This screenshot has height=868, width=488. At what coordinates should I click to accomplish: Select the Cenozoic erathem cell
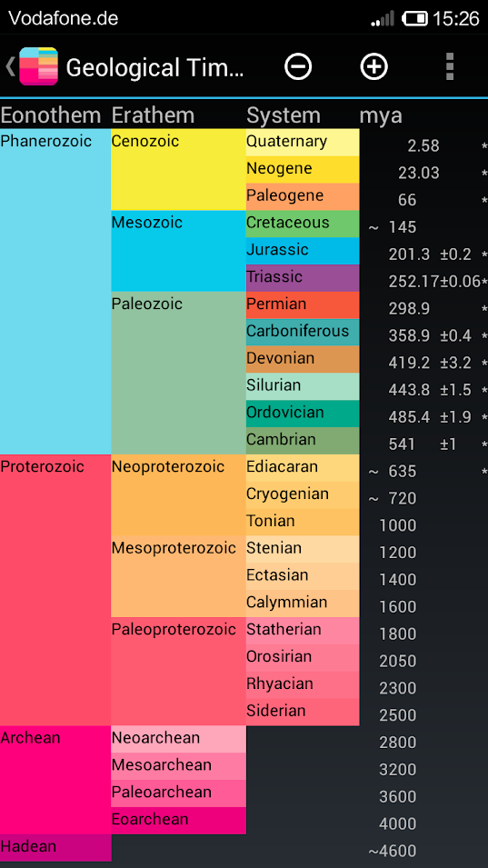(x=179, y=169)
